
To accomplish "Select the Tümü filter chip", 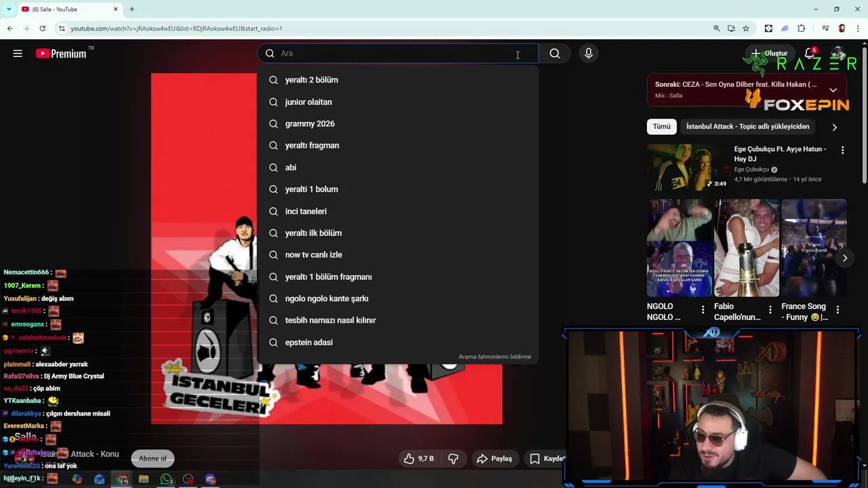I will (662, 127).
